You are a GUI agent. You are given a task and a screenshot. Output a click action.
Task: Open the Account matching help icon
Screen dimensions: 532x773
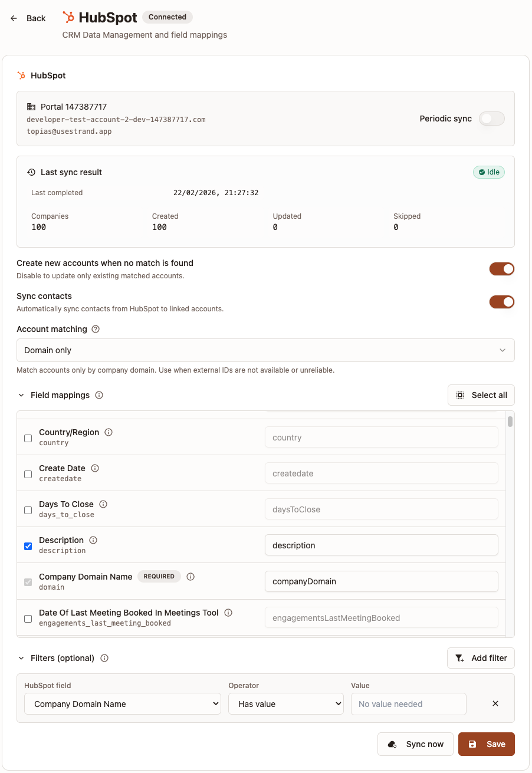pos(95,329)
